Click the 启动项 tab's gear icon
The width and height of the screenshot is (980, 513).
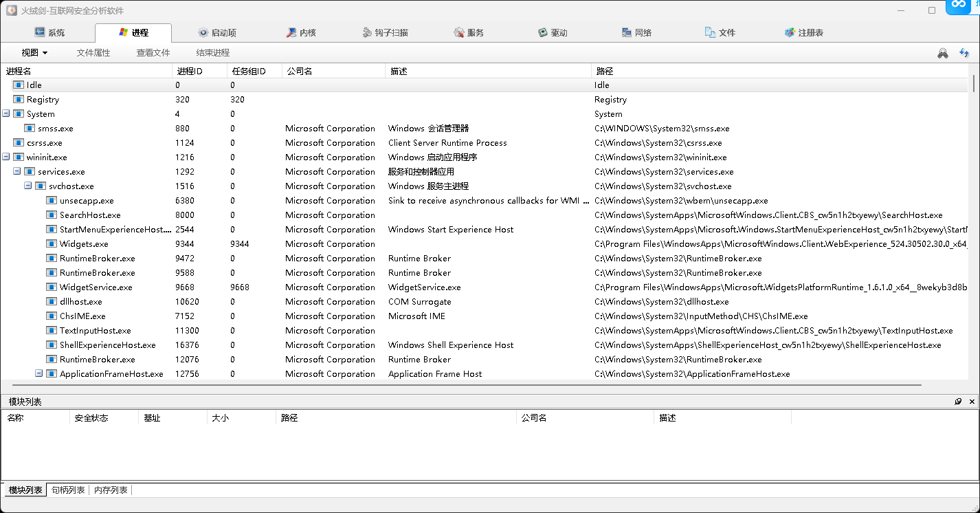coord(203,32)
